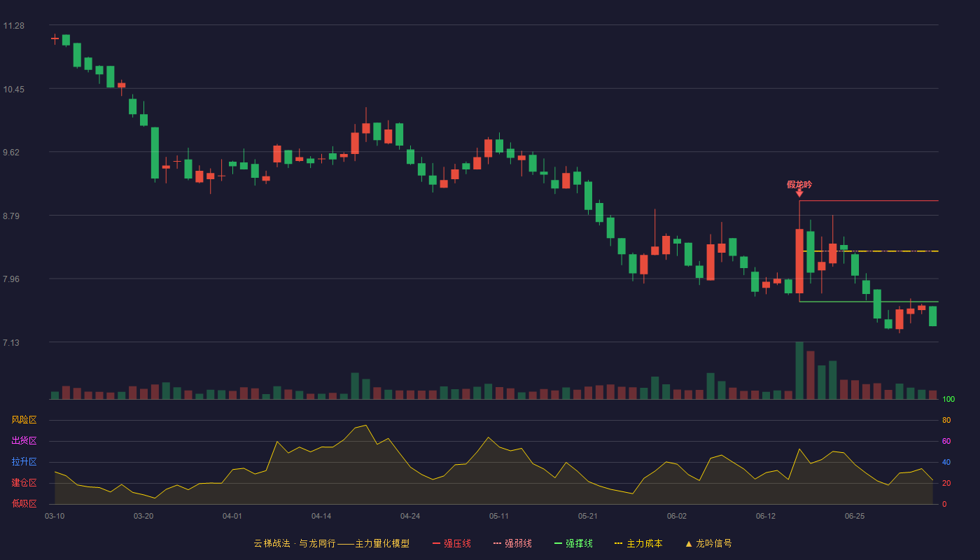The width and height of the screenshot is (980, 560).
Task: Click the 风险区 zone label
Action: [x=24, y=420]
